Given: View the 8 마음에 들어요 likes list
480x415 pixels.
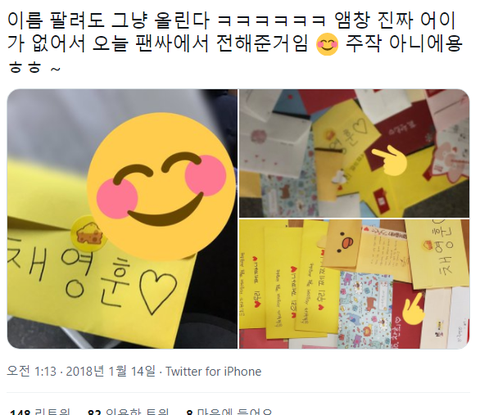Looking at the screenshot, I should pyautogui.click(x=229, y=412).
